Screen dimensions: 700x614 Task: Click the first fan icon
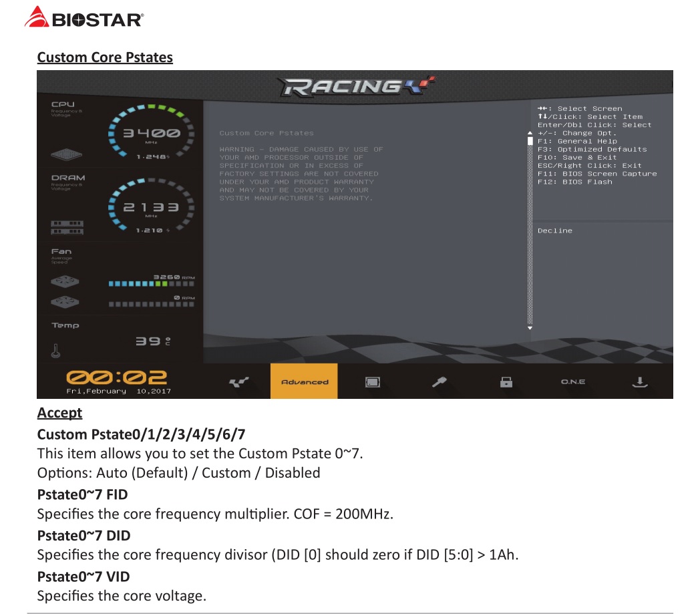[65, 282]
